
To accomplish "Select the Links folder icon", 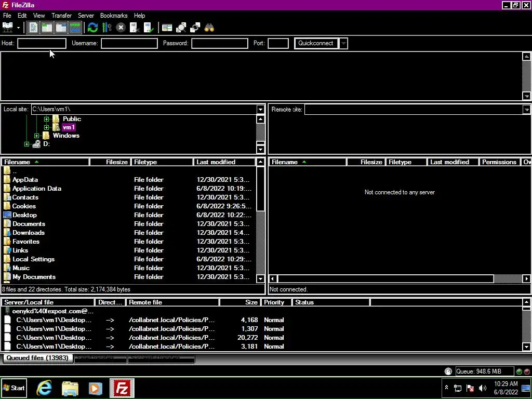I will click(7, 250).
